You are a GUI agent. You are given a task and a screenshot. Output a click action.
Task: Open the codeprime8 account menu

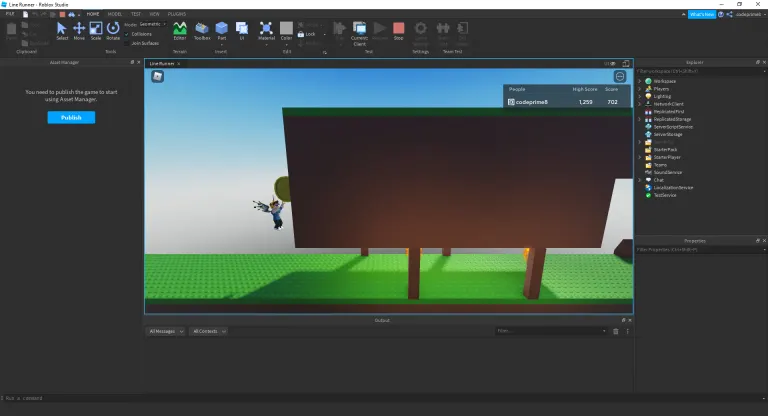click(751, 14)
